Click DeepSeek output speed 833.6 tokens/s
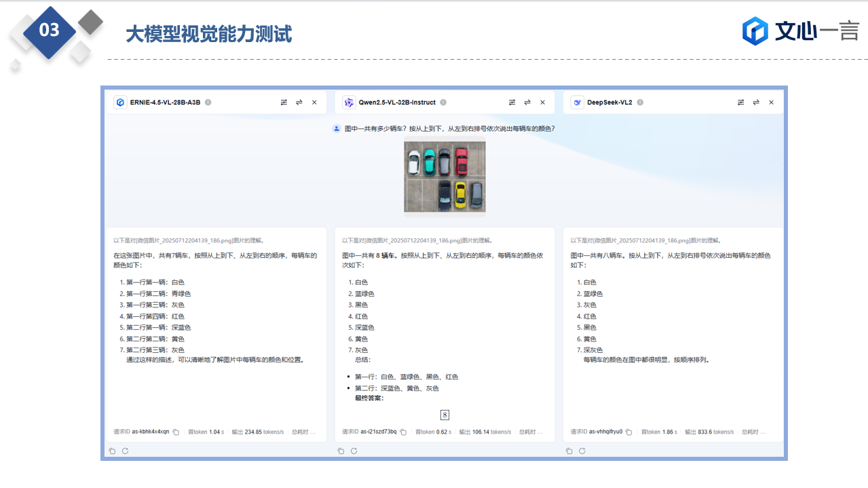The width and height of the screenshot is (868, 488). 709,432
